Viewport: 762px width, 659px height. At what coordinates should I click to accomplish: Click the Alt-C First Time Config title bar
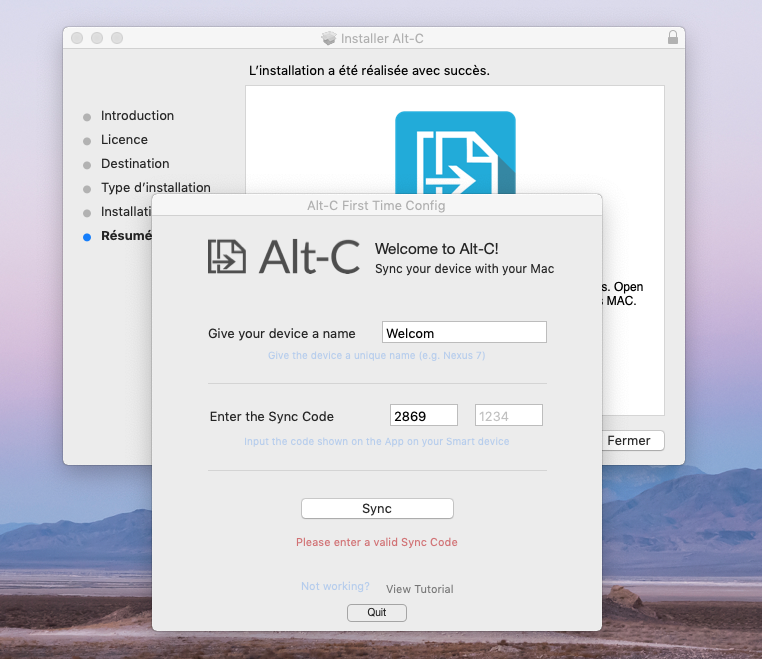(x=376, y=206)
